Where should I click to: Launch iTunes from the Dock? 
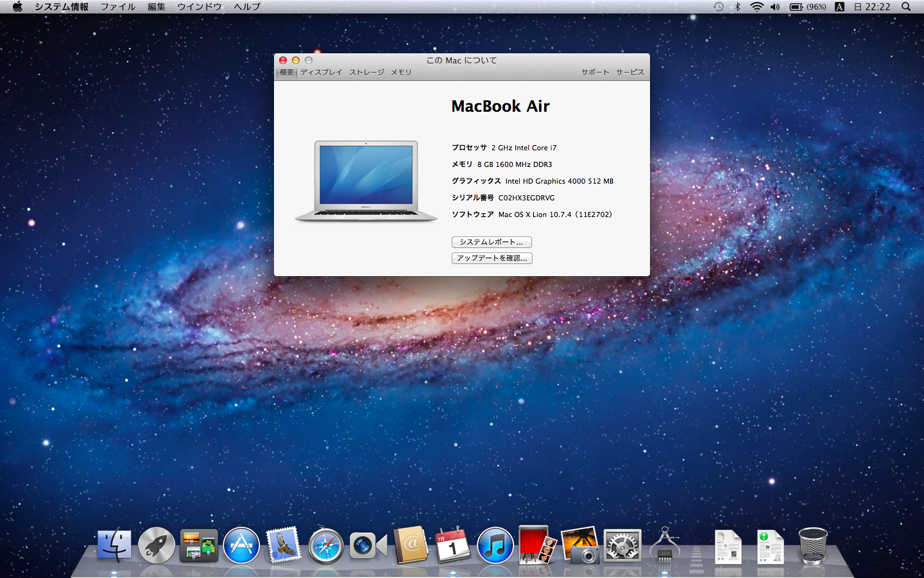(495, 546)
